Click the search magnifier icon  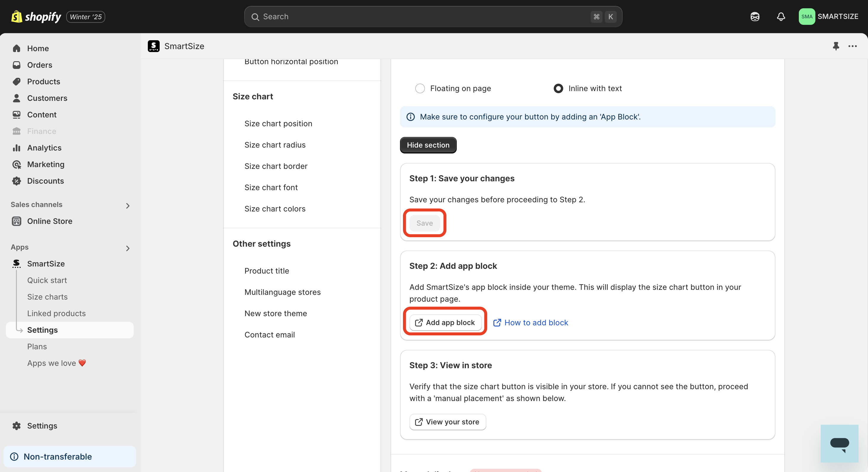(255, 17)
